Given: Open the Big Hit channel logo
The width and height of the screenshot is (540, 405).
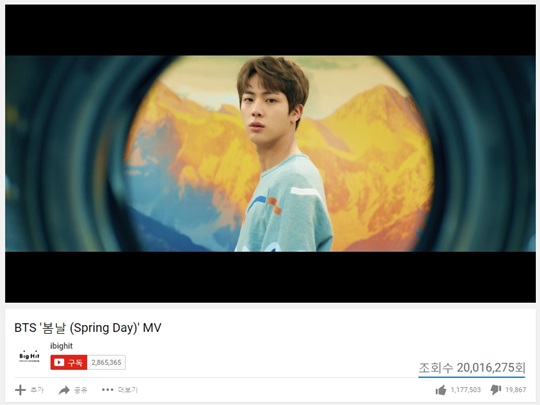Looking at the screenshot, I should 29,356.
